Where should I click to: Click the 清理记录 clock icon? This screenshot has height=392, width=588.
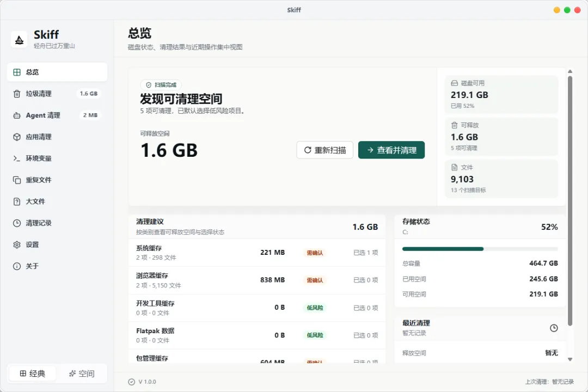[17, 223]
